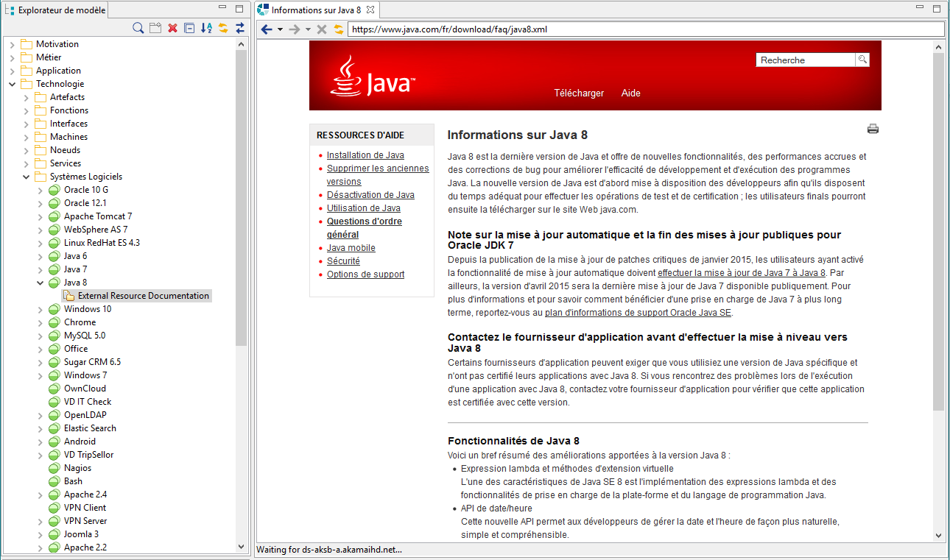Expand the Application folder

[x=12, y=71]
